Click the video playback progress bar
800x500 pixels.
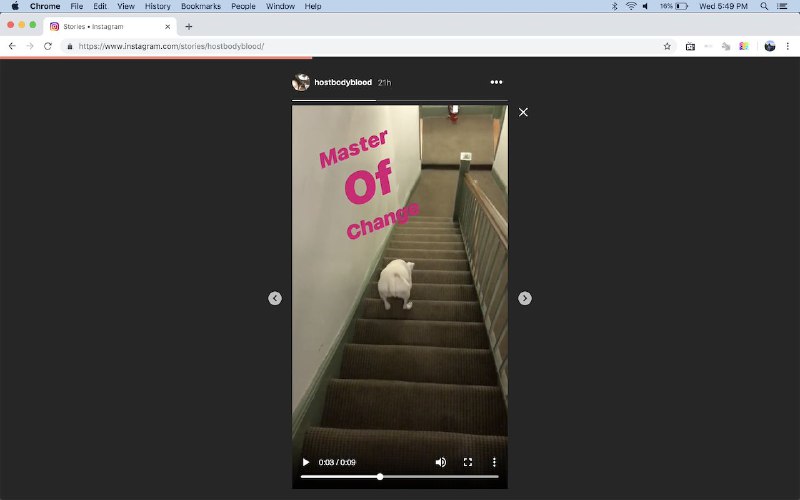399,477
